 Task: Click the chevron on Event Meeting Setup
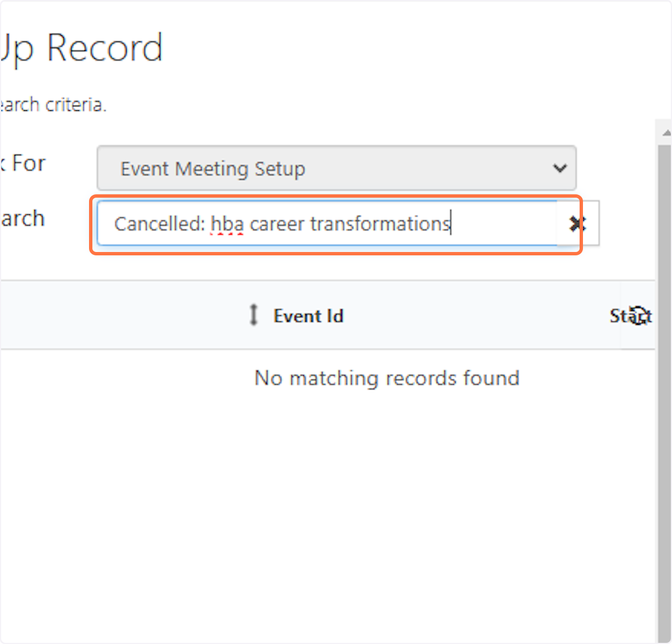(x=559, y=168)
